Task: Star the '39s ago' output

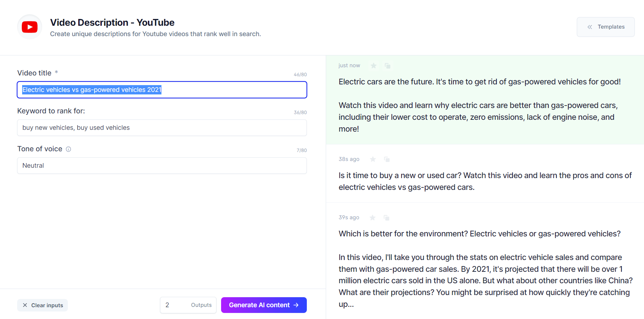Action: click(373, 217)
